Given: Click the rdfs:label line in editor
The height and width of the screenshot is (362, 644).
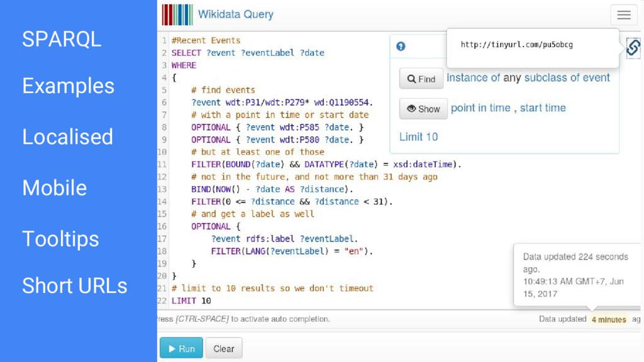Looking at the screenshot, I should tap(284, 239).
